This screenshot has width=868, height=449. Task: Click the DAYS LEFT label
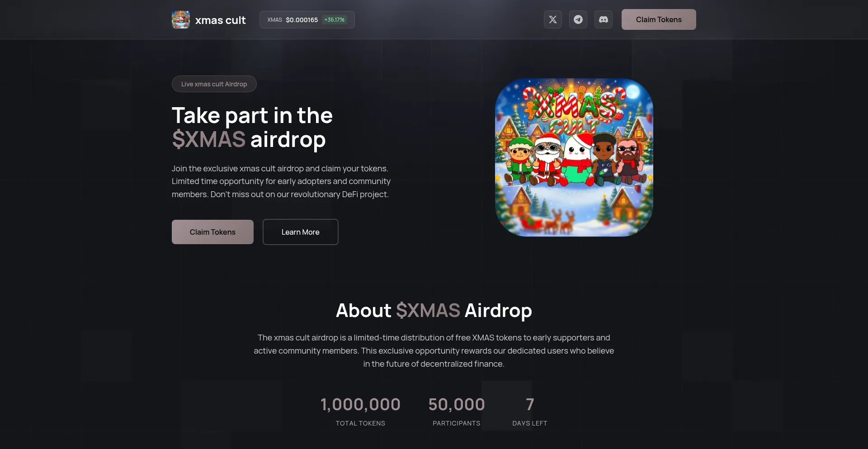tap(530, 423)
